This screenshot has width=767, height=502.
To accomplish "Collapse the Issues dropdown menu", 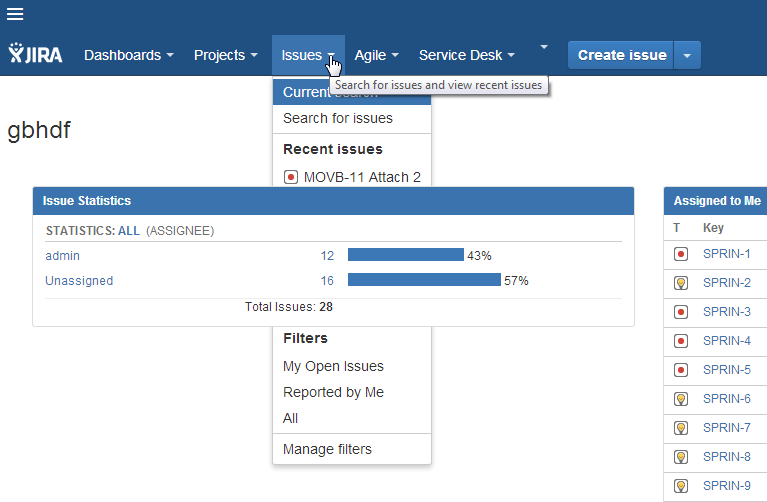I will pyautogui.click(x=308, y=55).
